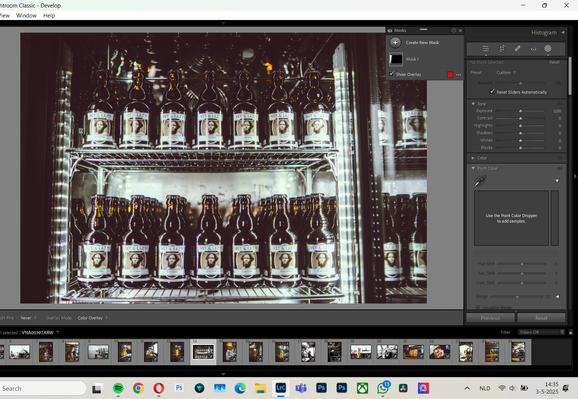This screenshot has height=399, width=578.
Task: Open overlay options three-dot menu
Action: (x=459, y=75)
